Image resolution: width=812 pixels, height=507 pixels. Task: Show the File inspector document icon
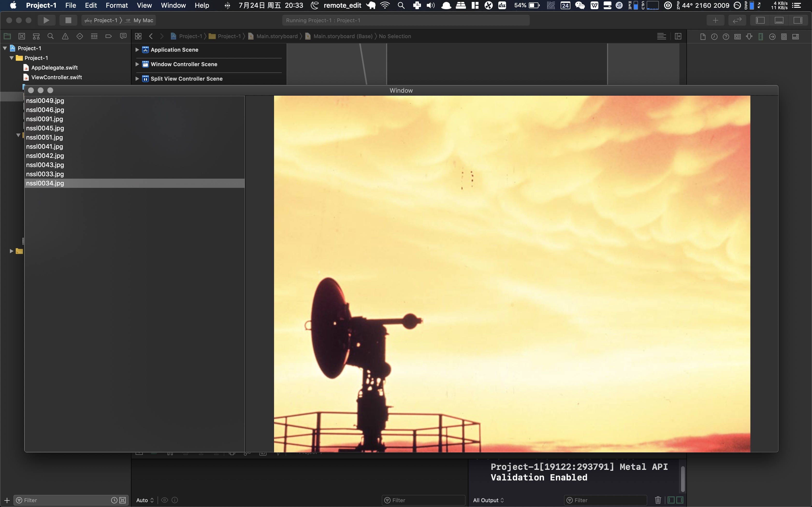click(703, 36)
